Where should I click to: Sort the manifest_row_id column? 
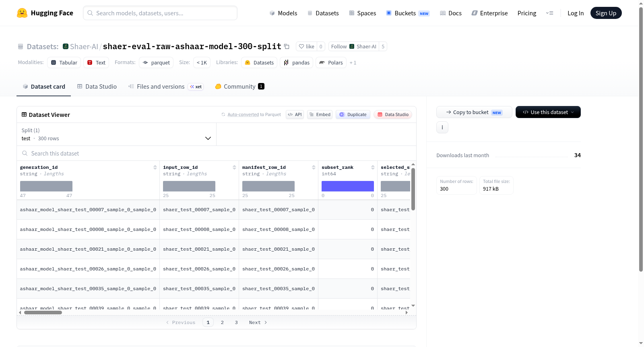point(314,167)
